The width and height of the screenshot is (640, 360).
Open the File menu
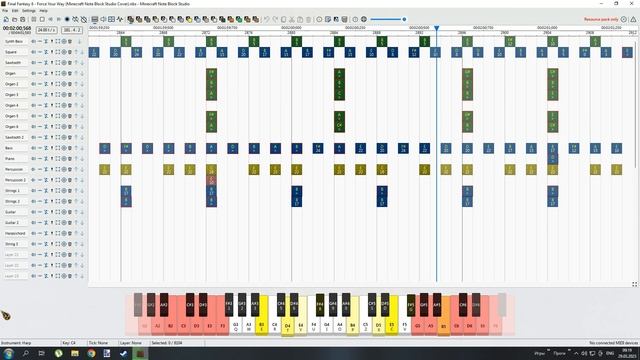(5, 11)
